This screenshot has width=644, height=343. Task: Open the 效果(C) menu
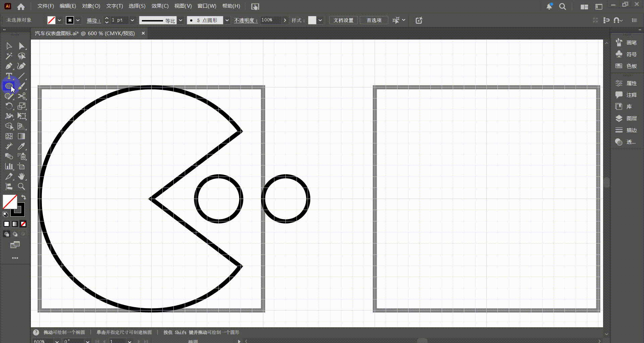pyautogui.click(x=160, y=6)
